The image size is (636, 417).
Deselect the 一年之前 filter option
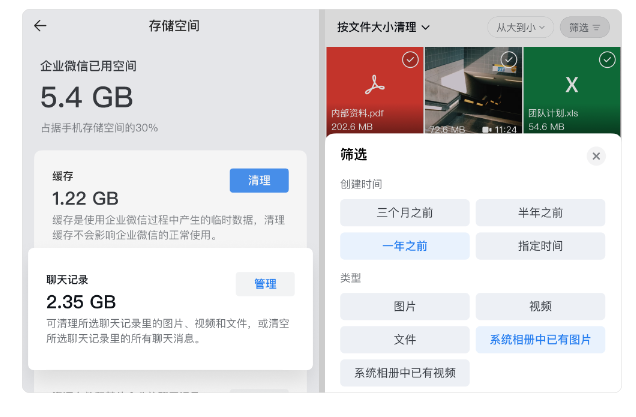[404, 246]
